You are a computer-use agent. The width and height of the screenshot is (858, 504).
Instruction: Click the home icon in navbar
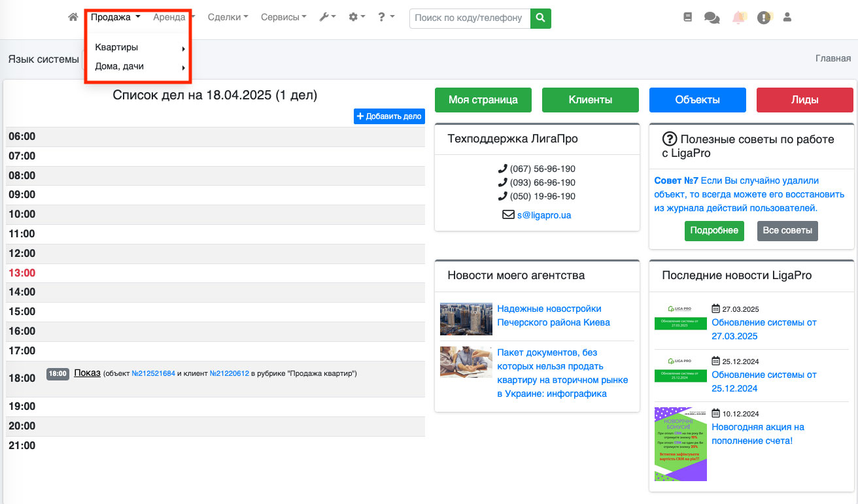tap(73, 18)
